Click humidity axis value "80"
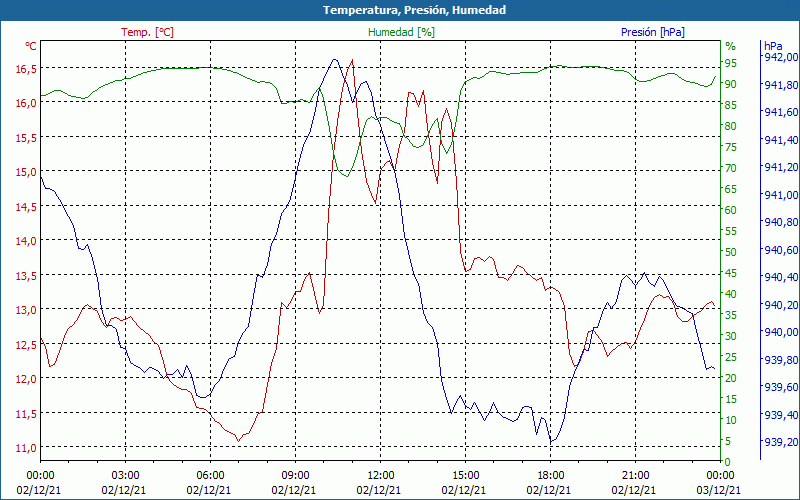 [731, 126]
